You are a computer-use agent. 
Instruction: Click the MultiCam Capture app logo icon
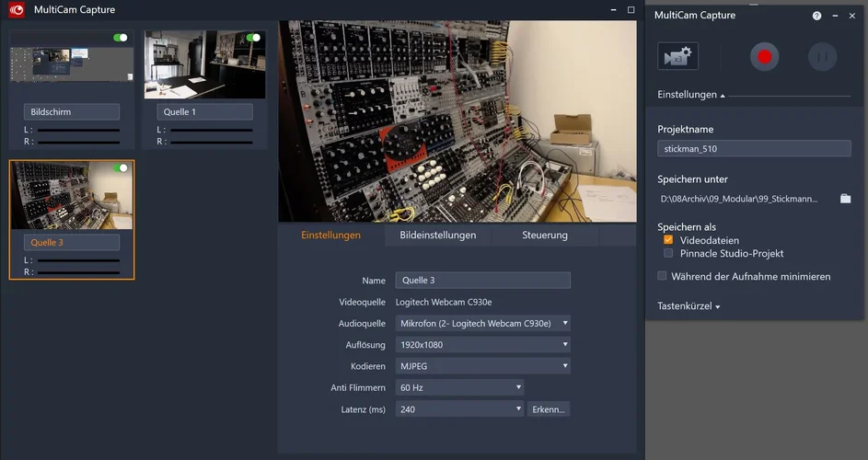point(17,9)
